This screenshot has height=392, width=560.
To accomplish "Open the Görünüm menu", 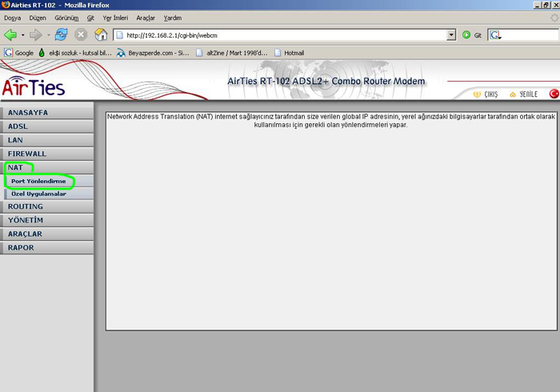I will tap(66, 18).
